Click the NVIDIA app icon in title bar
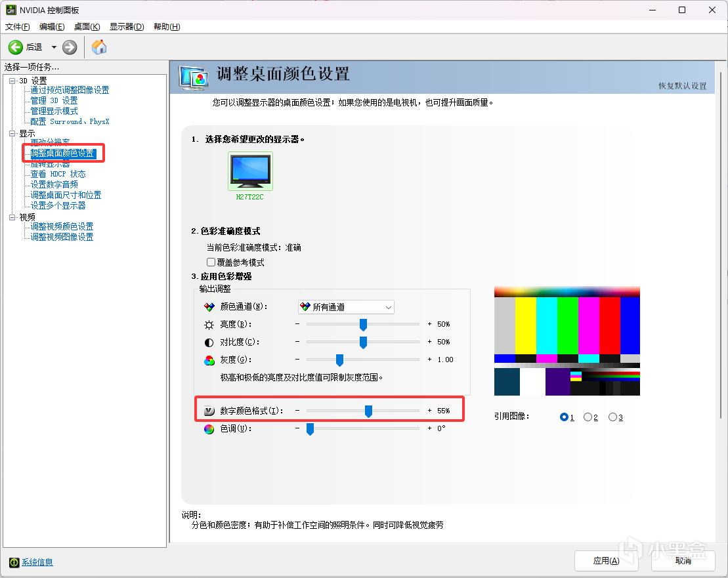 tap(11, 10)
